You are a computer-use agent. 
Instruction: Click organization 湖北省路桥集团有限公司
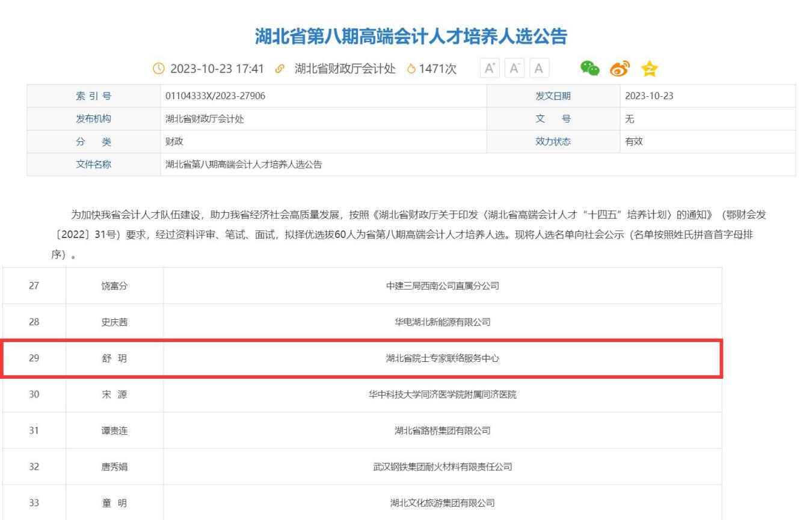pos(442,431)
